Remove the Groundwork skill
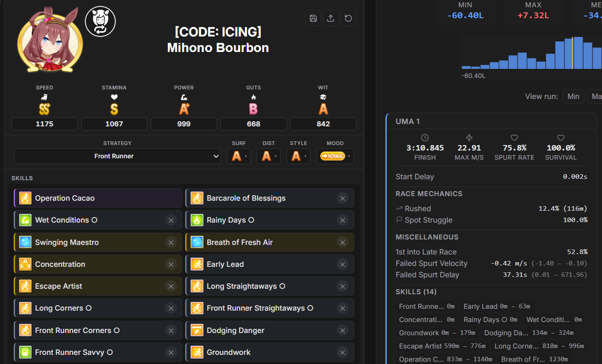This screenshot has width=602, height=364. [343, 352]
